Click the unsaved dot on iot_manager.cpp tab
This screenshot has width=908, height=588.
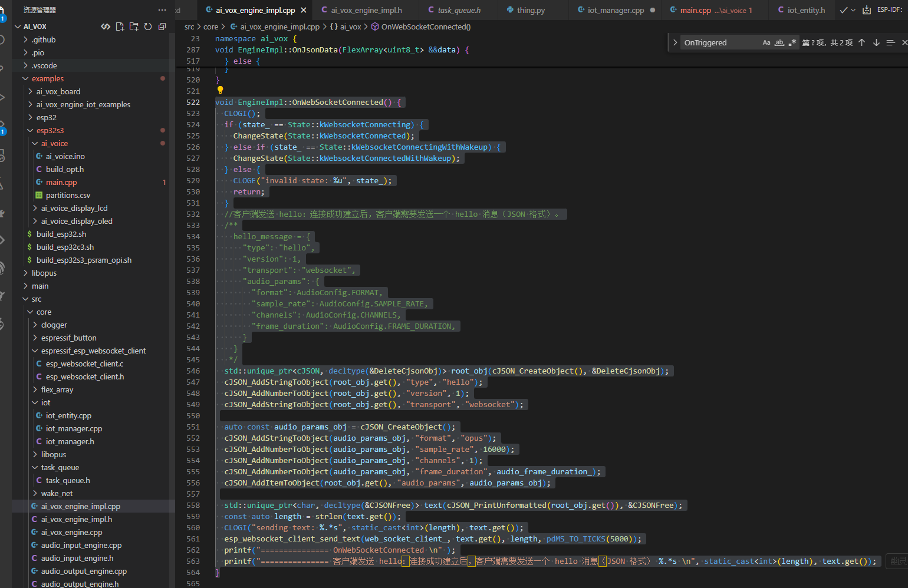653,10
